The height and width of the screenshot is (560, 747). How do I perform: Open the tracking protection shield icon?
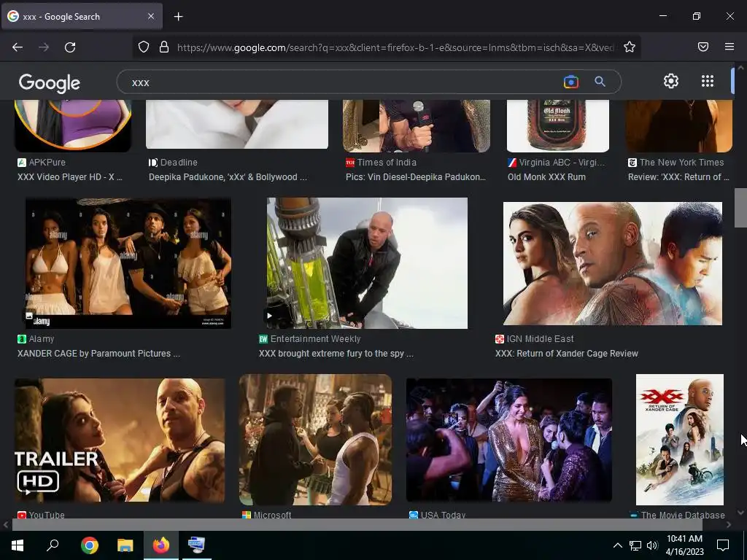coord(144,47)
